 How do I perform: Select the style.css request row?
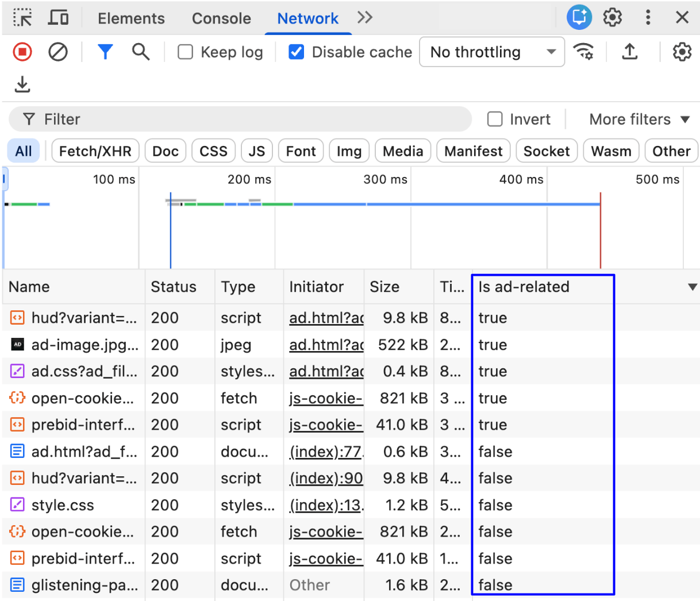click(351, 505)
